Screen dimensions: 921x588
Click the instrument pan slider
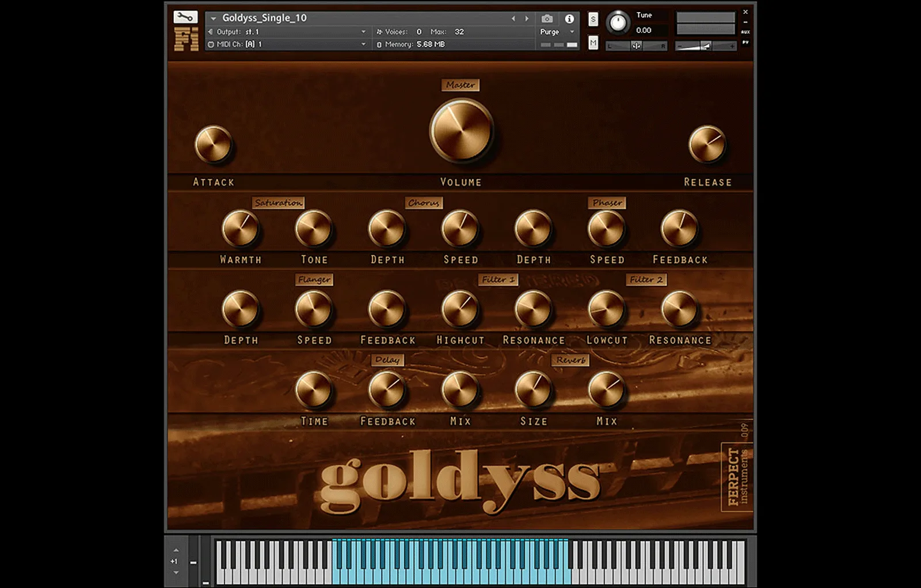(636, 45)
